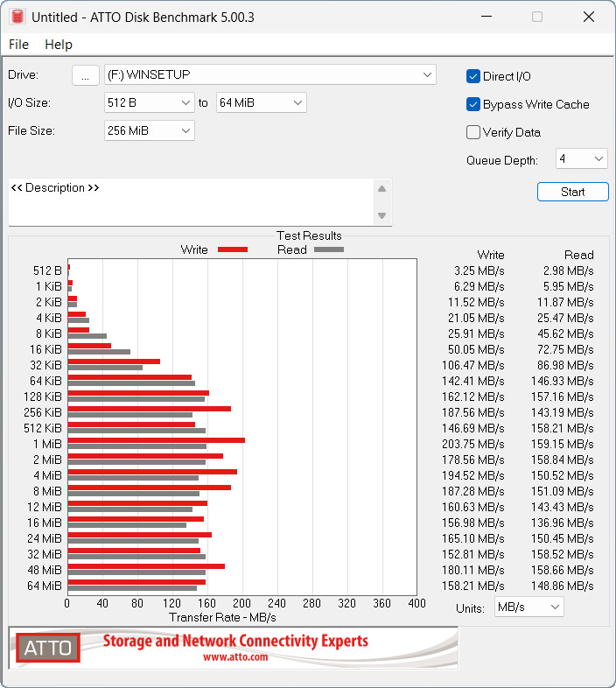Screen dimensions: 616x688
Task: Open the Help menu
Action: pyautogui.click(x=59, y=45)
